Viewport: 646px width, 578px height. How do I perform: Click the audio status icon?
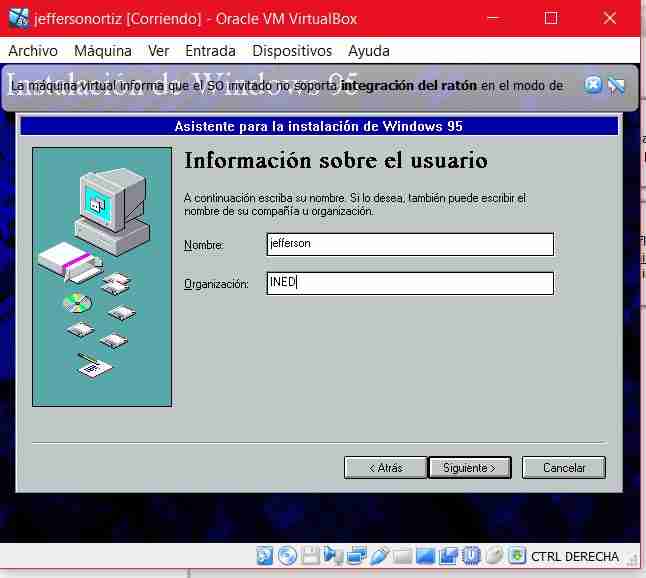(333, 556)
